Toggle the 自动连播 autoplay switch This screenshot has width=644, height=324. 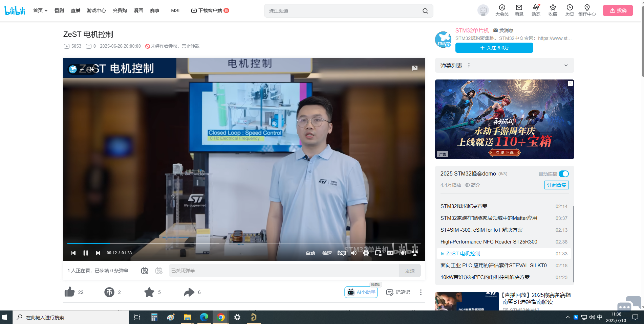563,174
